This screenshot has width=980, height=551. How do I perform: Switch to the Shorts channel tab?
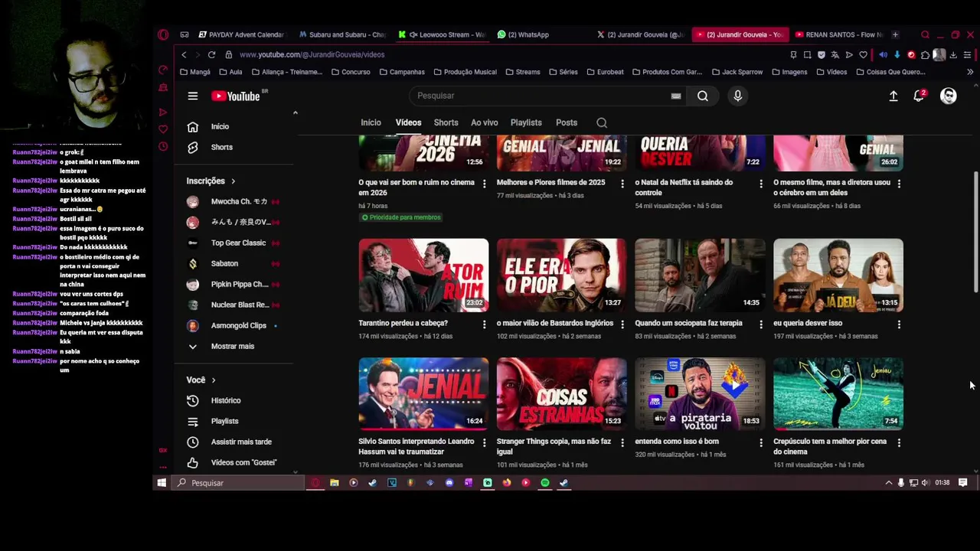446,122
